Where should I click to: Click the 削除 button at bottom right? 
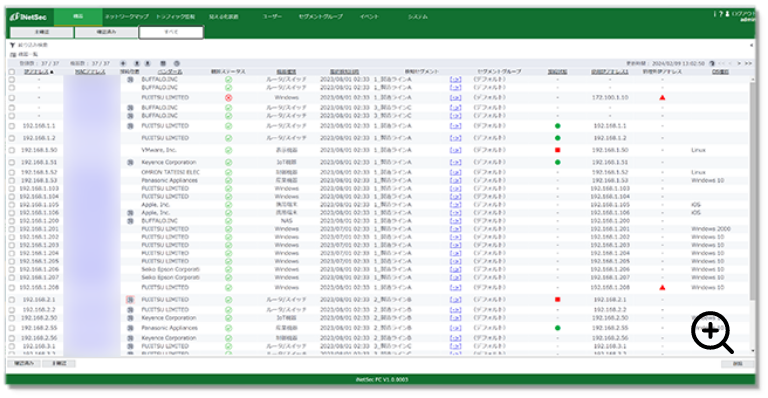pos(737,364)
